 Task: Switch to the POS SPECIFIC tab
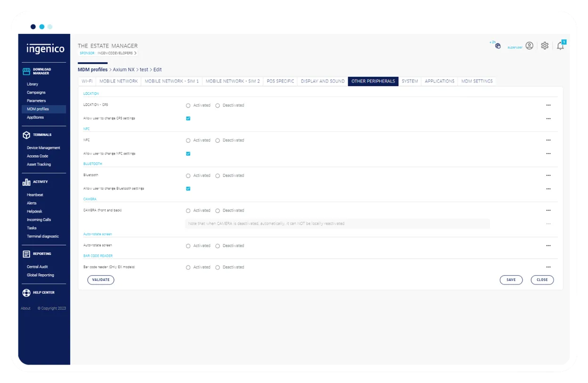[280, 81]
